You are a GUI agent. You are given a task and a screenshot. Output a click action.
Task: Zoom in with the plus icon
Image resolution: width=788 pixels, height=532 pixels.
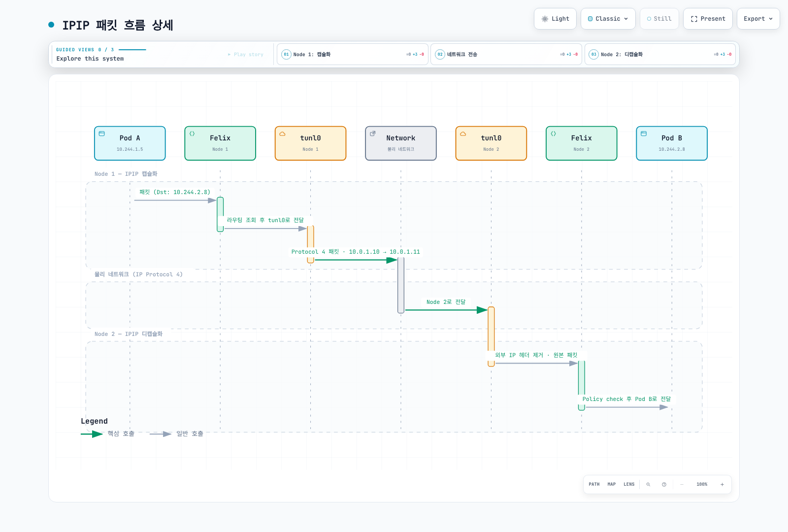[722, 484]
